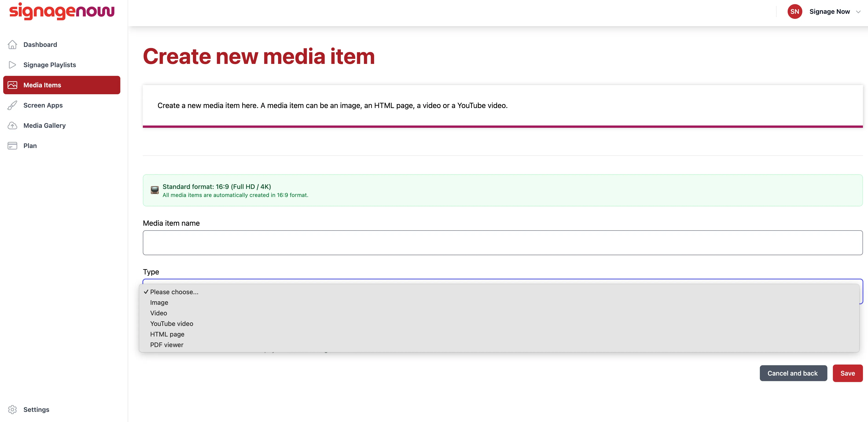Click 'Standard format: 16:9 (Full HD / 4K)' text
The height and width of the screenshot is (422, 868).
[217, 187]
